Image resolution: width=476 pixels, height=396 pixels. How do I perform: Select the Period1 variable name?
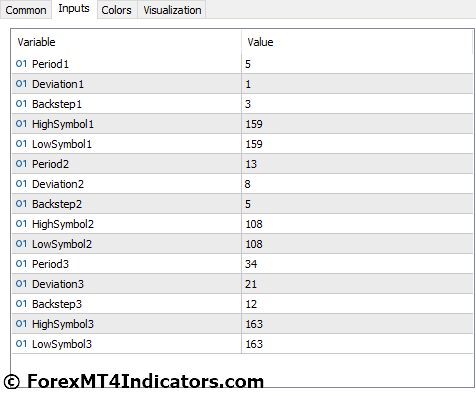(x=50, y=64)
